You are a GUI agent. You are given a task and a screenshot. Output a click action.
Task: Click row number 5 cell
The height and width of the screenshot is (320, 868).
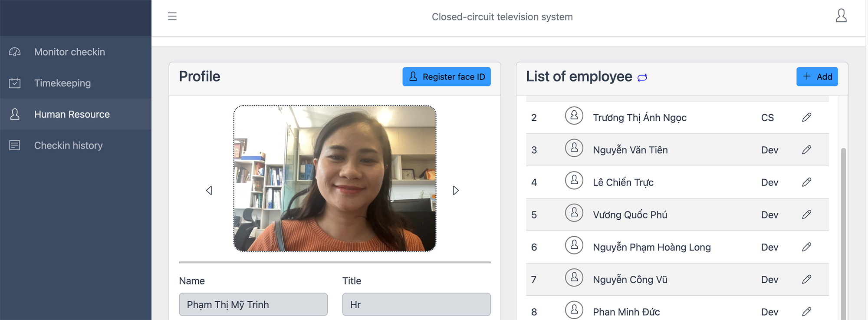[534, 215]
